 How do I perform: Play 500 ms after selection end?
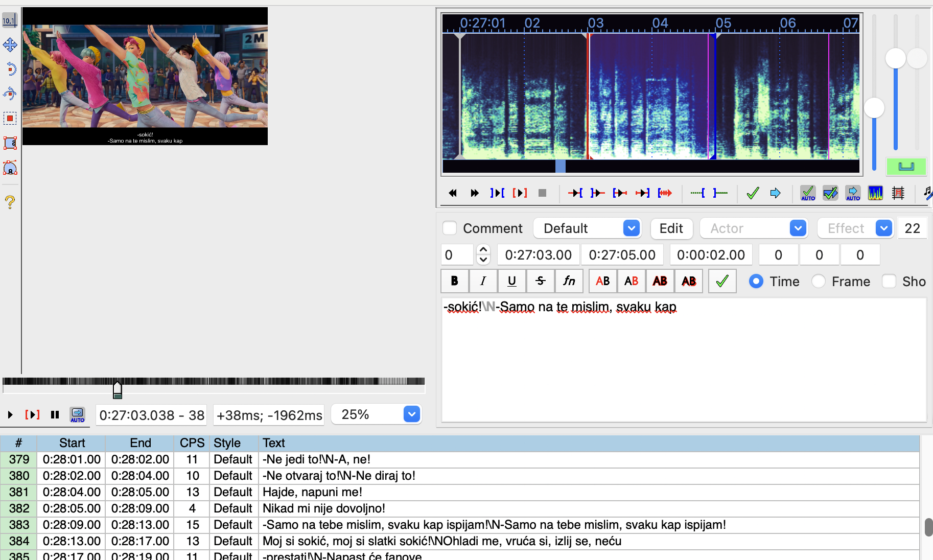[598, 193]
